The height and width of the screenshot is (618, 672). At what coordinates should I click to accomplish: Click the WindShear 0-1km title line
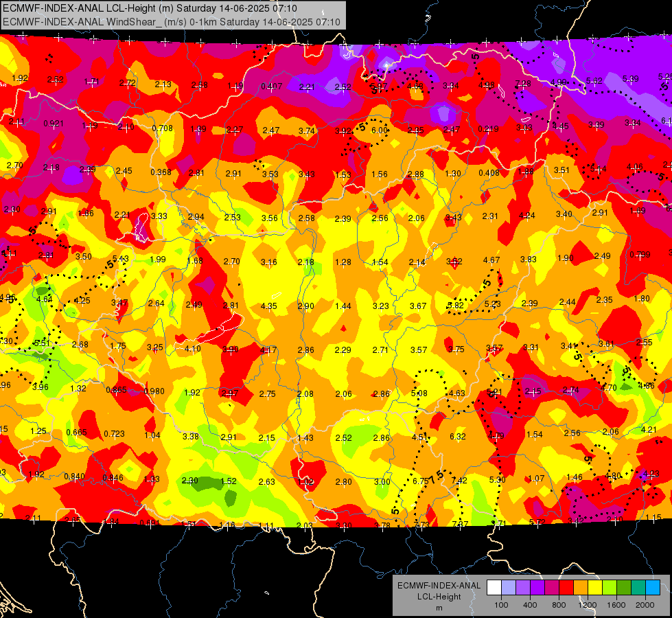pos(172,22)
